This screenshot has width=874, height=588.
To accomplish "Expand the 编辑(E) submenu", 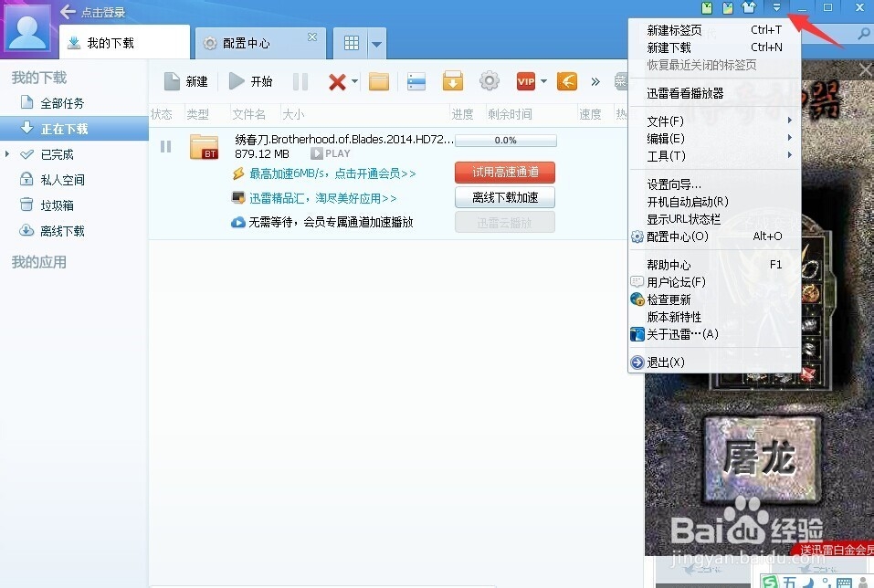I will coord(714,138).
